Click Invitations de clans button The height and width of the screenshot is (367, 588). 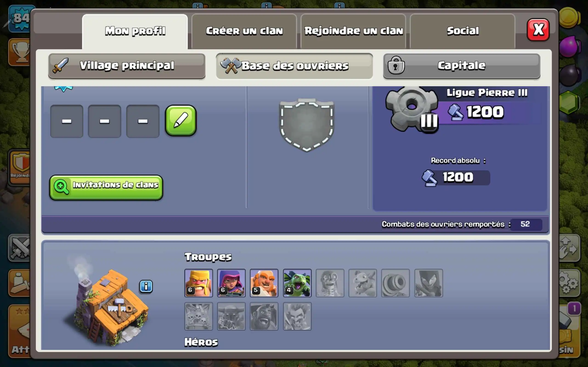click(x=106, y=187)
